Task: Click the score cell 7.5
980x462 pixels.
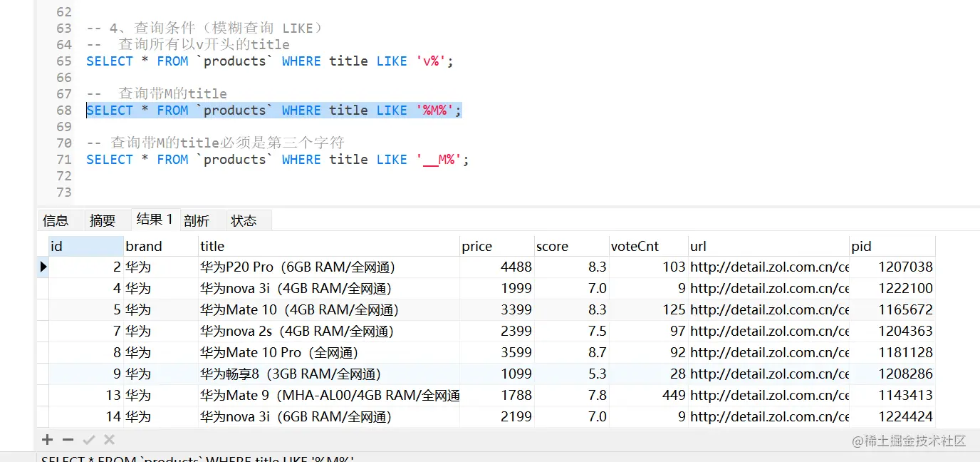Action: pyautogui.click(x=572, y=332)
